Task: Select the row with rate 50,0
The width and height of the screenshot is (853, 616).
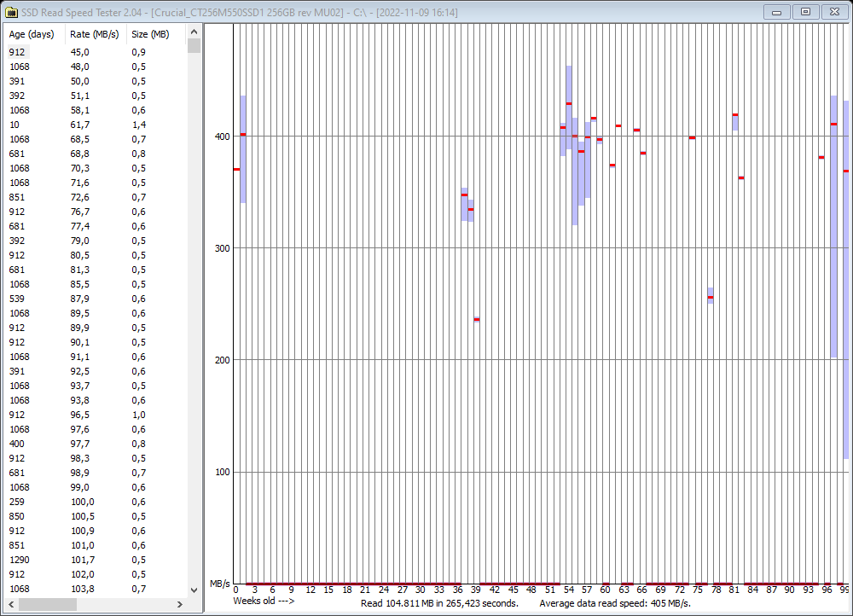Action: 96,81
